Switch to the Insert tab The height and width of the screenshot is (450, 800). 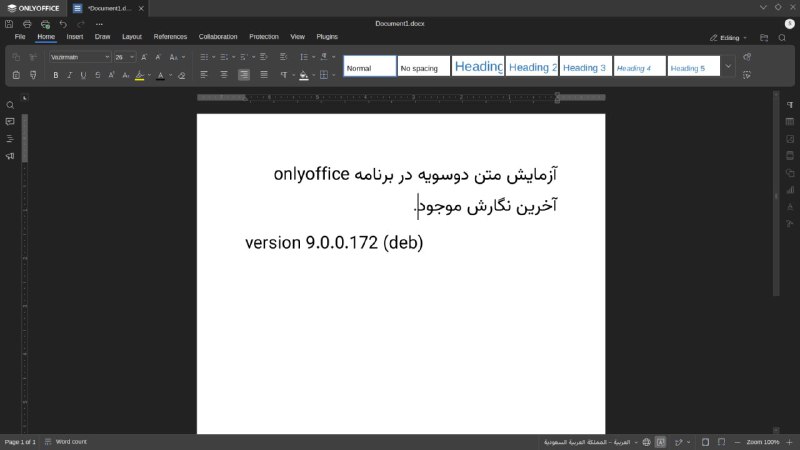click(x=74, y=37)
